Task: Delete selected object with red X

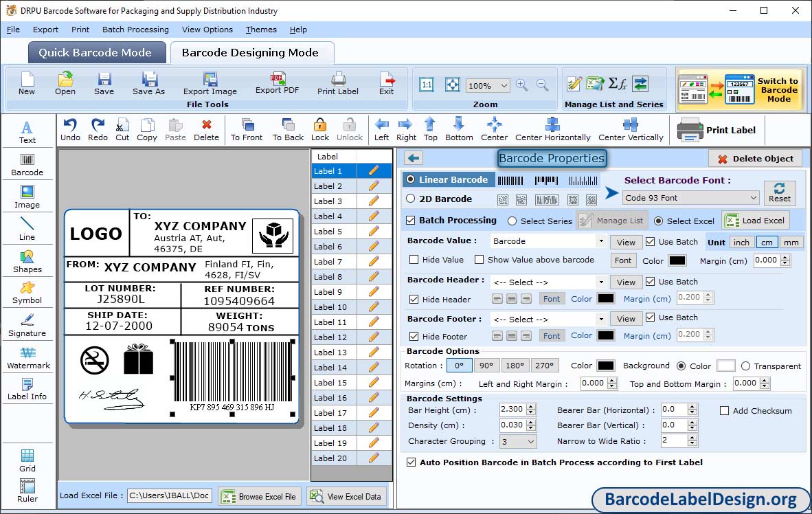Action: 206,130
